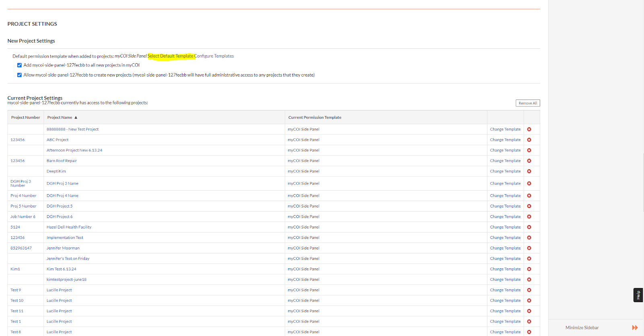644x336 pixels.
Task: Remove Jennifer's Test on Friday with red icon
Action: pos(529,259)
